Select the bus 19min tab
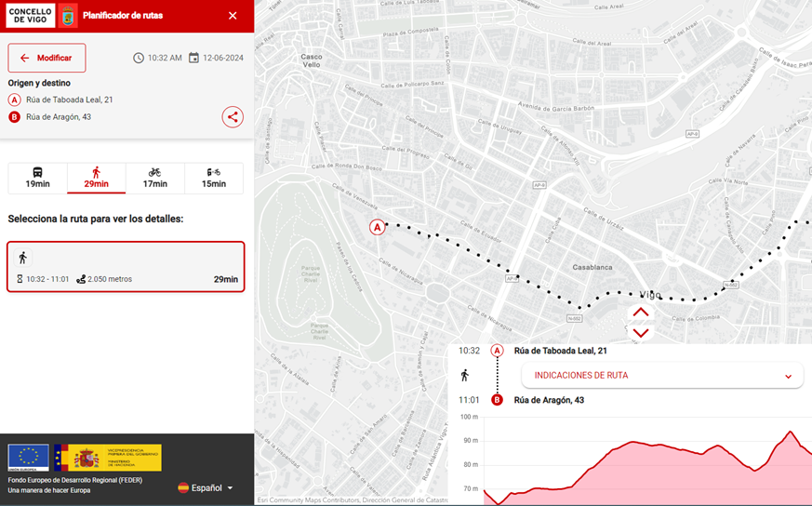The height and width of the screenshot is (506, 812). coord(37,178)
